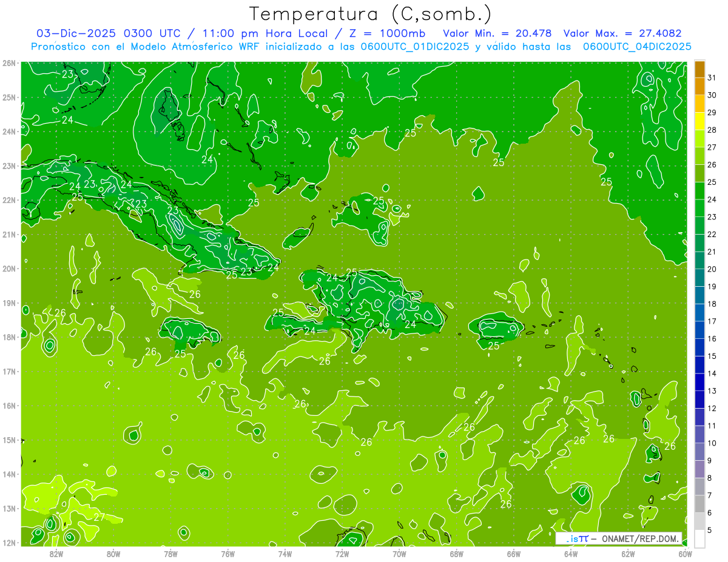Select the 62W longitude axis label

pos(628,554)
